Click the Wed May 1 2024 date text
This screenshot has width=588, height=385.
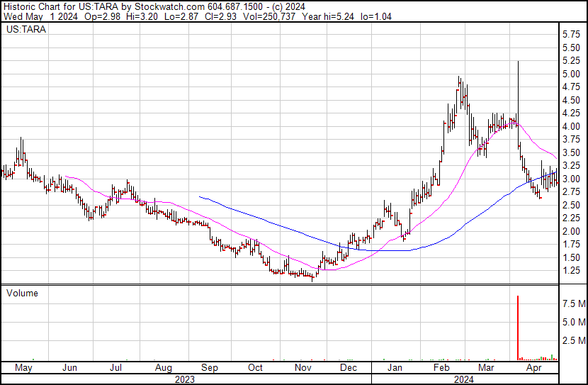(x=40, y=16)
